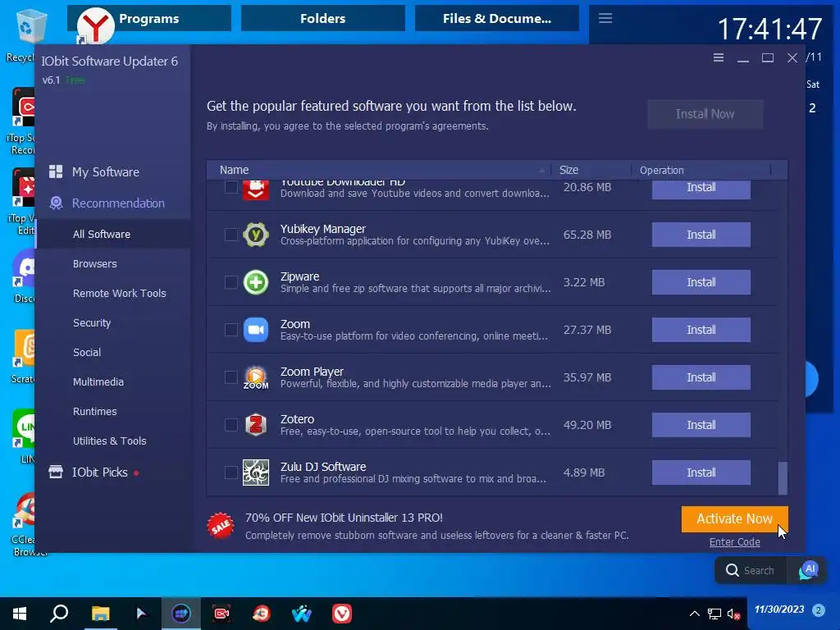Click the Zoom camera app icon
Viewport: 840px width, 630px height.
(256, 330)
